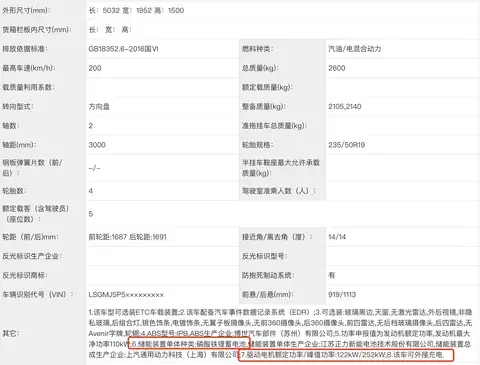This screenshot has height=365, width=480.
Task: Select fuel type value 汽油/电混合动力
Action: (x=355, y=49)
